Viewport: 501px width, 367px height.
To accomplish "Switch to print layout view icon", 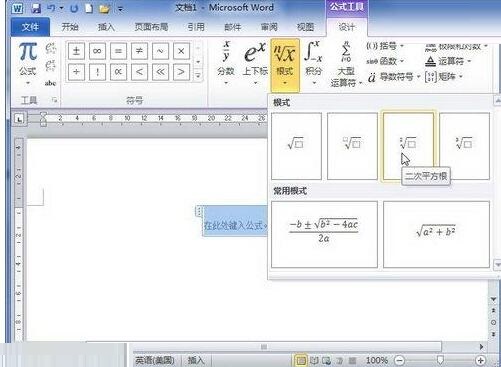I will (x=301, y=360).
